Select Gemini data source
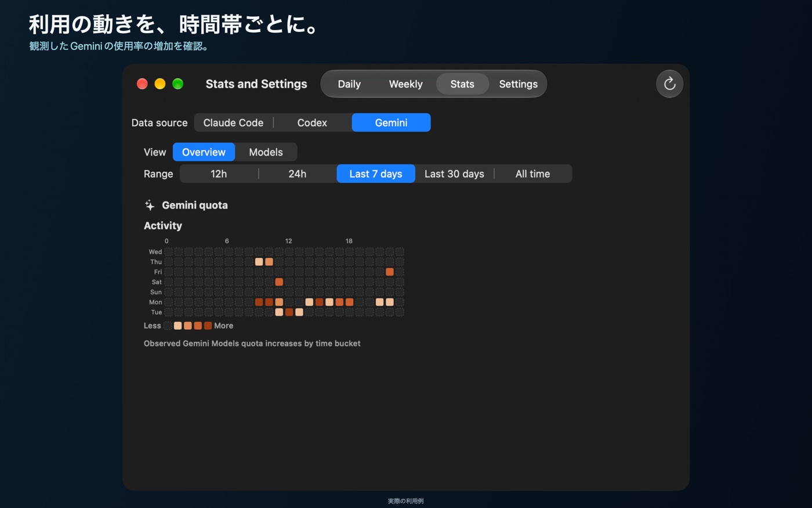Screen dimensions: 812x508 [391, 123]
